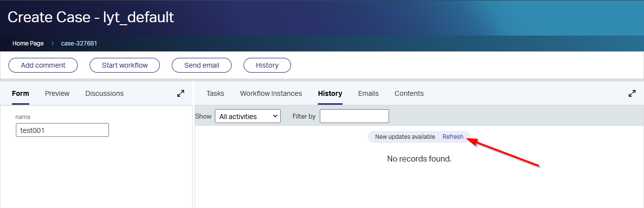Viewport: 644px width, 208px height.
Task: Maximize the right History panel
Action: 632,93
